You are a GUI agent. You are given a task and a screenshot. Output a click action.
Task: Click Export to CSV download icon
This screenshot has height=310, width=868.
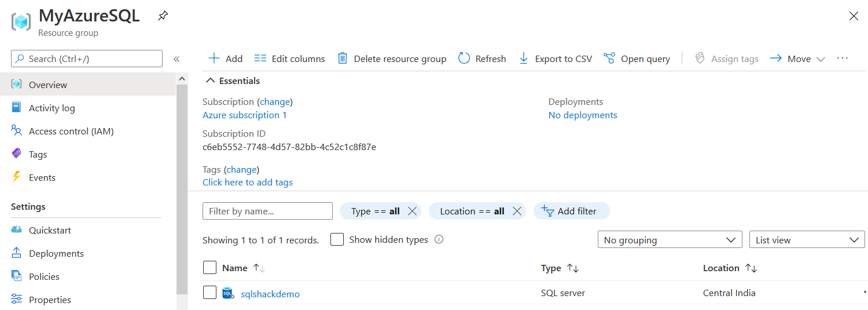click(x=524, y=59)
